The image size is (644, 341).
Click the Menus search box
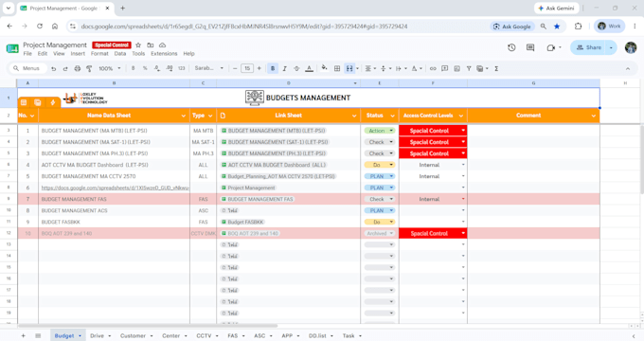pos(27,68)
